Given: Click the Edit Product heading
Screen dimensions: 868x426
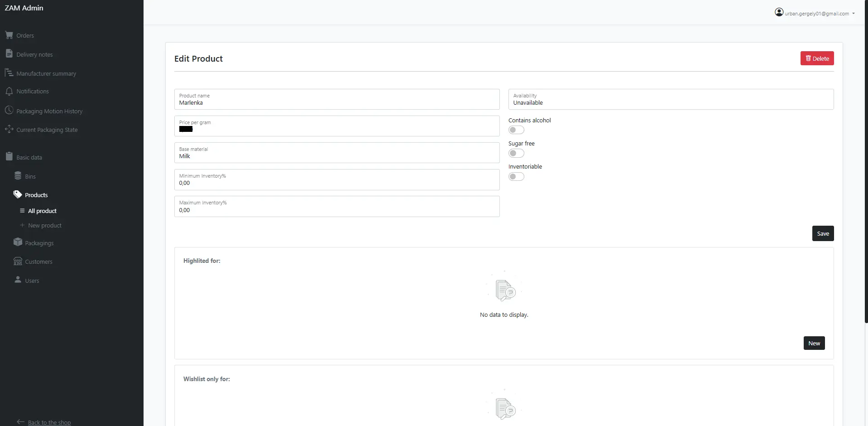Looking at the screenshot, I should (x=198, y=58).
